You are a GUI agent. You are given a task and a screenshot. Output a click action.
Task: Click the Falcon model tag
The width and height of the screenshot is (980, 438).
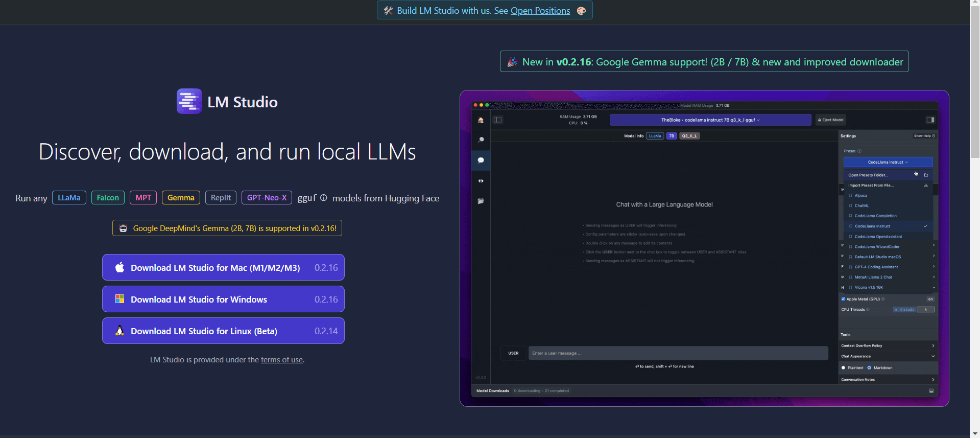[108, 198]
